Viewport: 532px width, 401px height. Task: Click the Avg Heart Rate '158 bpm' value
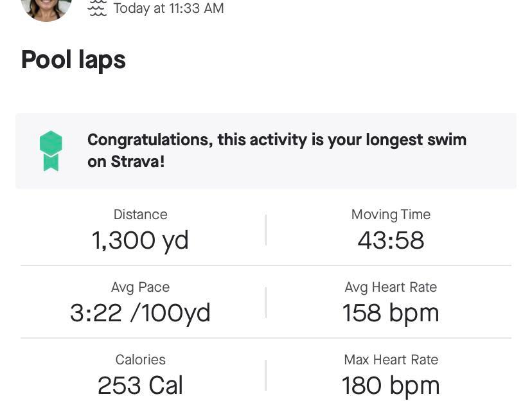click(391, 312)
